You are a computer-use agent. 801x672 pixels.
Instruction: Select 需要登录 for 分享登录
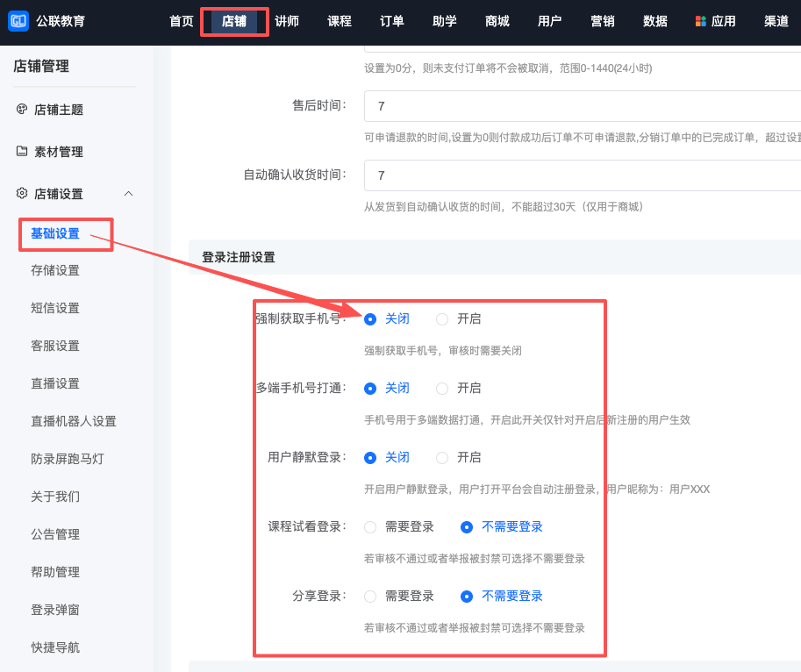tap(370, 597)
